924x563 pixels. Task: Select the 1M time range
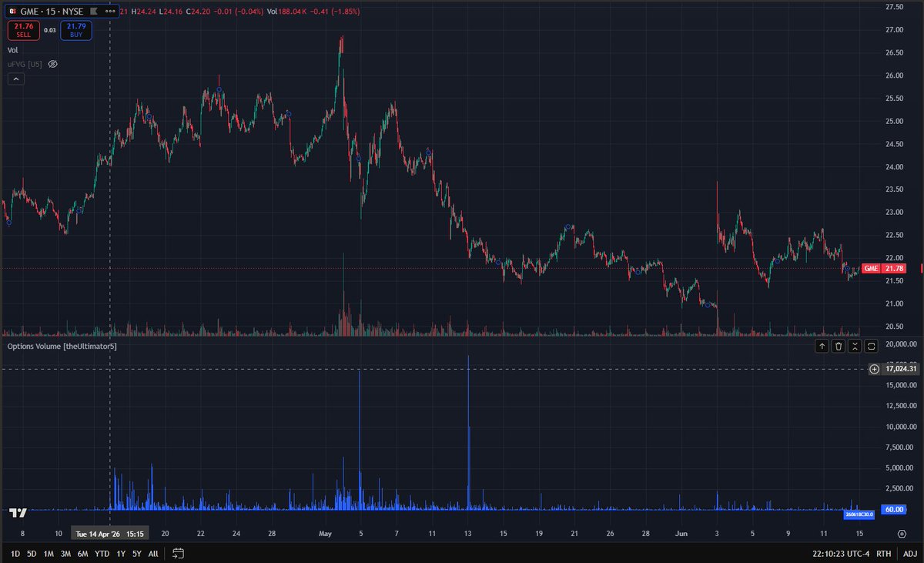coord(49,554)
